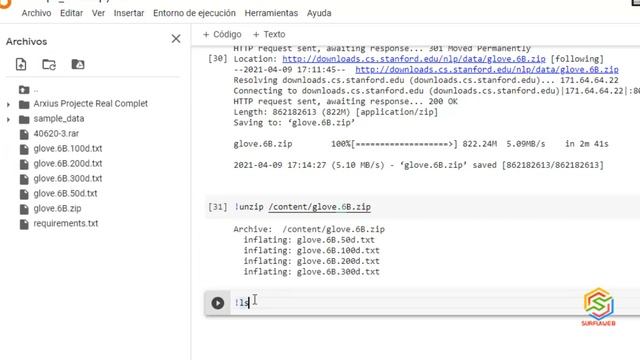Expand Arxius Projecte Real Complet folder
Image resolution: width=640 pixels, height=360 pixels.
pyautogui.click(x=8, y=104)
